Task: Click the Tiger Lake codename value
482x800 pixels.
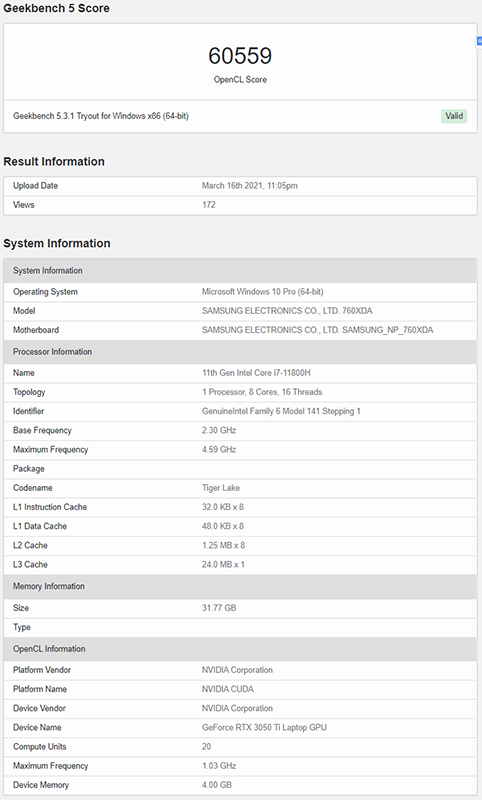Action: tap(221, 488)
